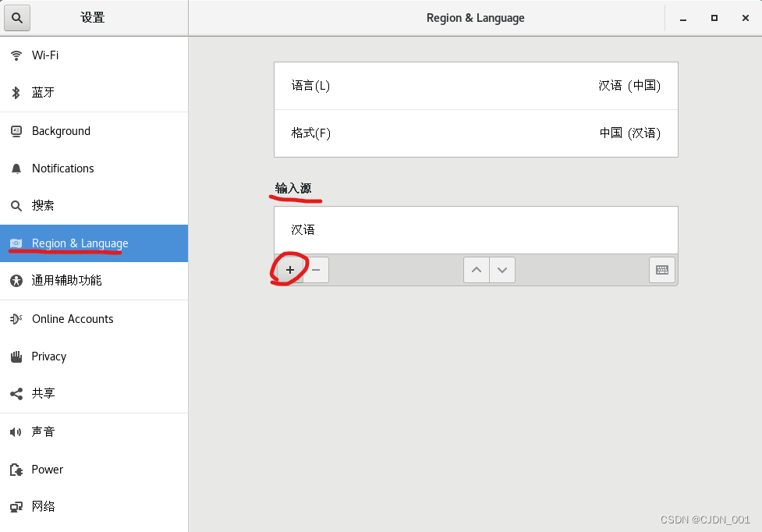
Task: Open 共享 sharing panel
Action: (94, 394)
